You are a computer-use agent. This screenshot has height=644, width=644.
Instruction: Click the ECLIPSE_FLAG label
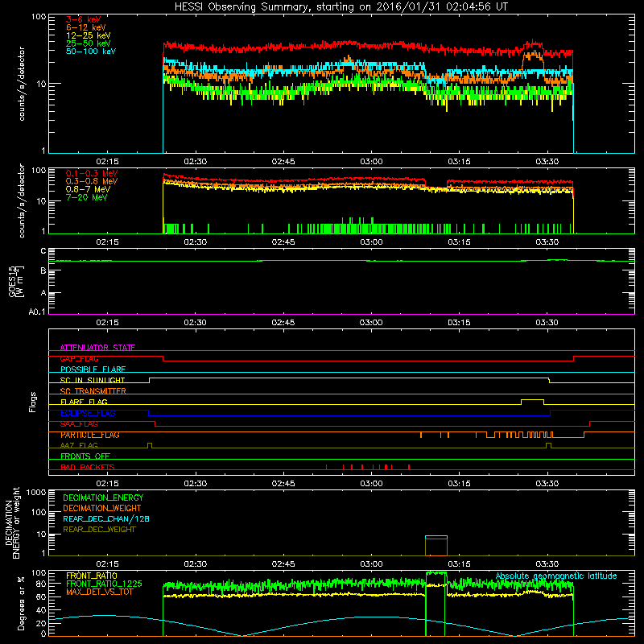click(88, 413)
